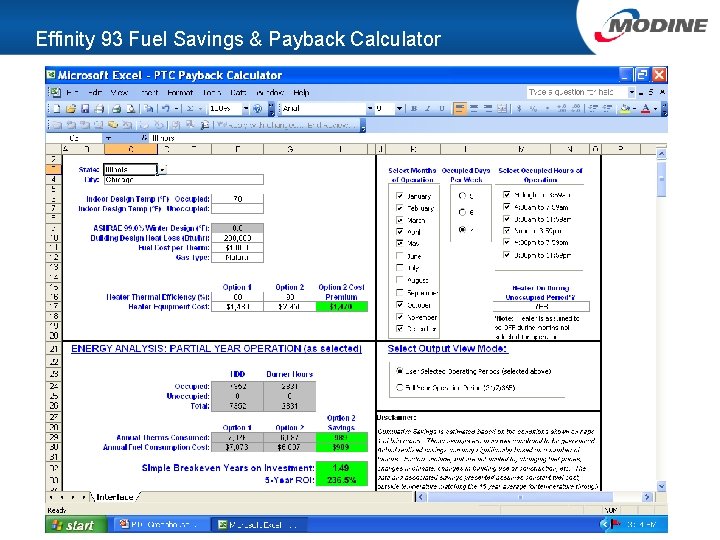Toggle Italic formatting

tap(428, 109)
